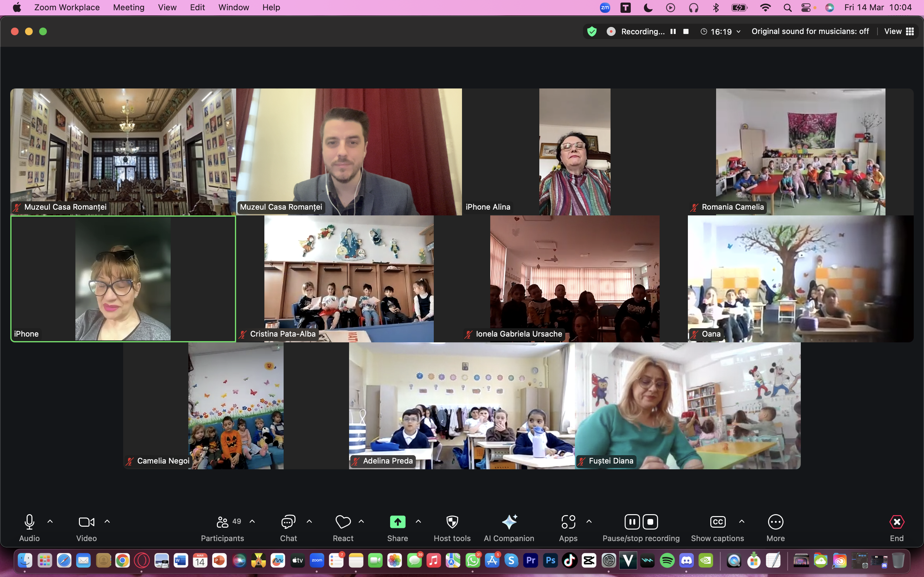Launch AI Companion sparkle icon
This screenshot has height=577, width=924.
(x=509, y=522)
